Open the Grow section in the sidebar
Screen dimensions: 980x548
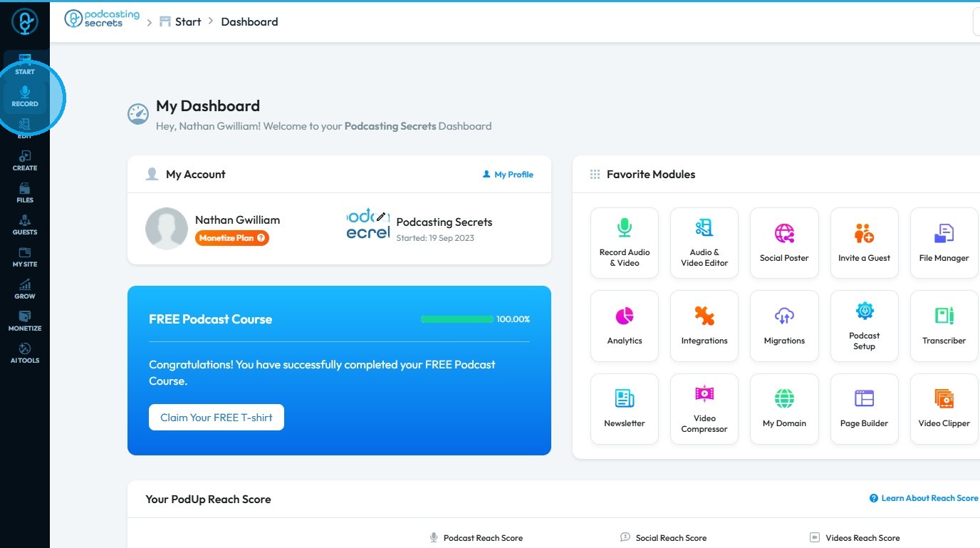tap(25, 289)
